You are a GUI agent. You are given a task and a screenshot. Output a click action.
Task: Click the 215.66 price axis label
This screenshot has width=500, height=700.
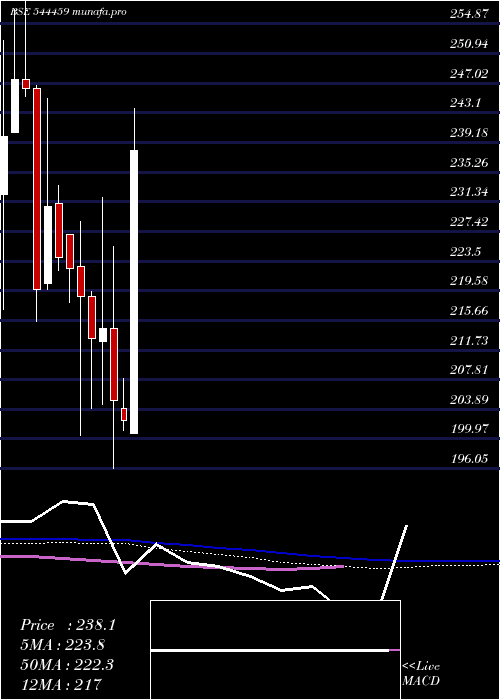point(469,311)
